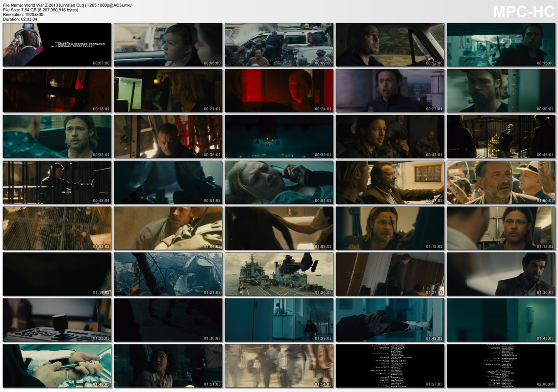Screen dimensions: 558x392
Task: Select the joystick frame at 01:33:03
Action: click(x=57, y=320)
